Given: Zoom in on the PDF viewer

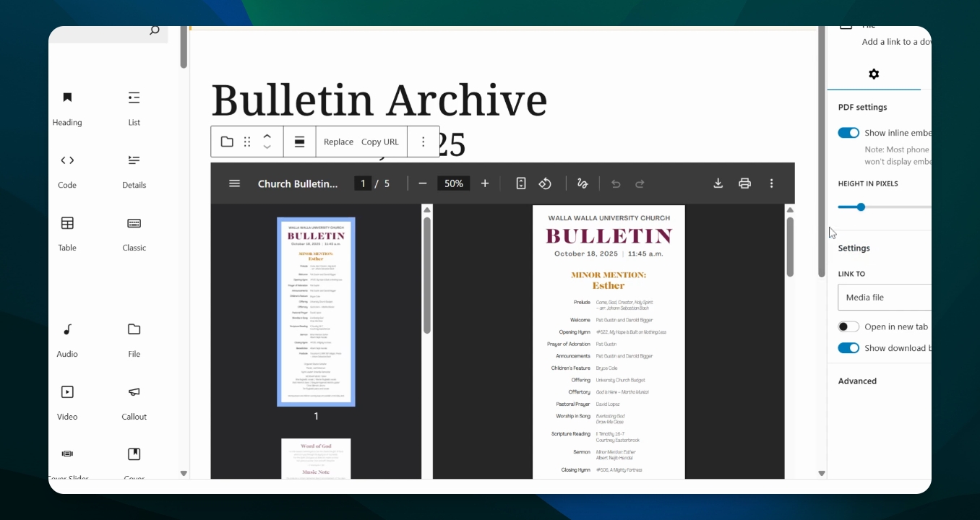Looking at the screenshot, I should pyautogui.click(x=485, y=183).
